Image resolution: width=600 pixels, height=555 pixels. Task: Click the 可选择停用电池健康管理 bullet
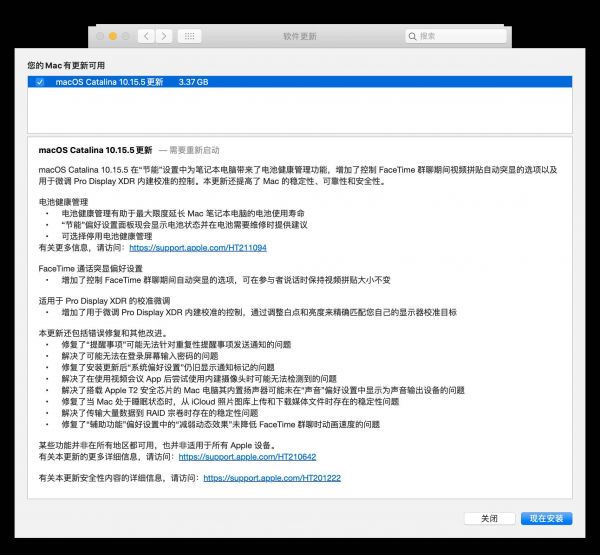point(107,236)
